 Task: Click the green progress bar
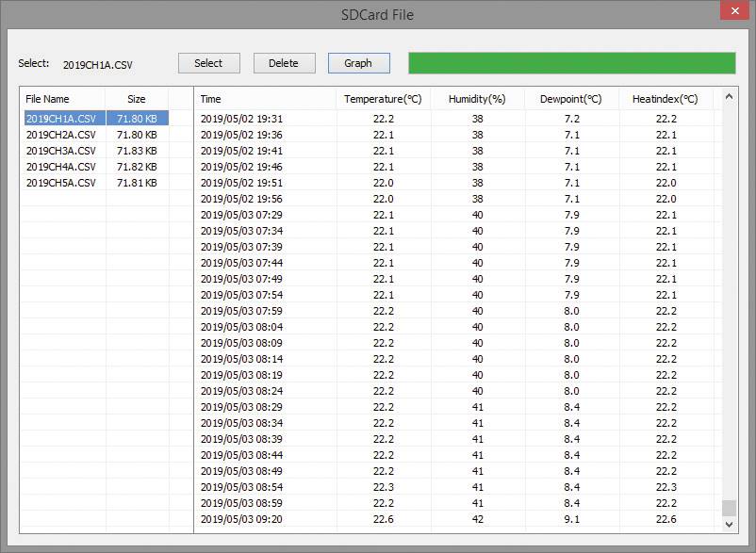click(571, 63)
